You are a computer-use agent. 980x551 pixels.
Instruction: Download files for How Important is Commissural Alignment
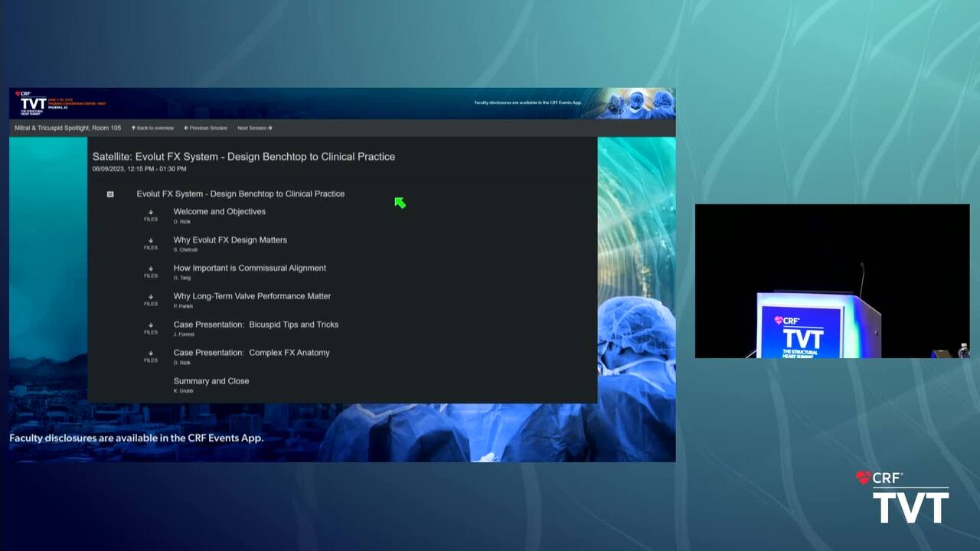pyautogui.click(x=151, y=272)
